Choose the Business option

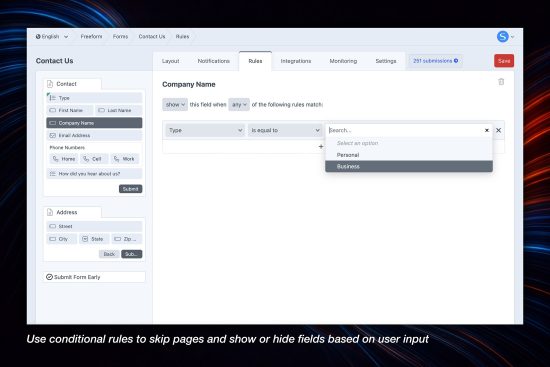coord(409,166)
